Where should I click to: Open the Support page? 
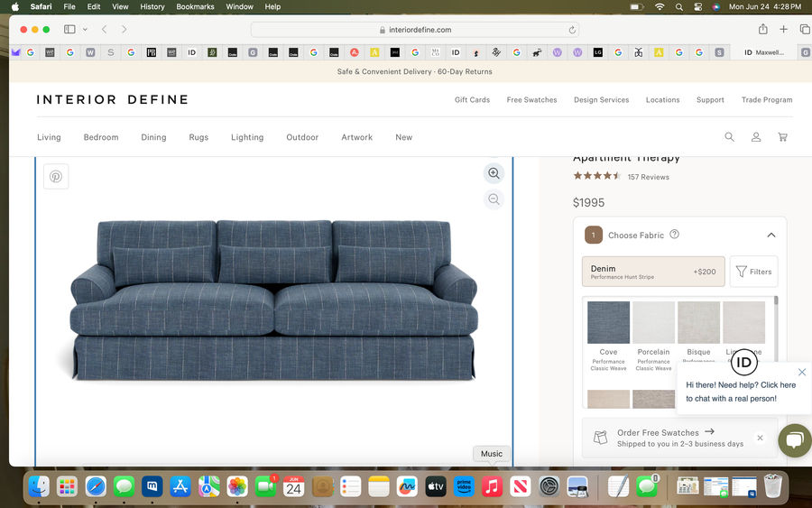click(710, 100)
